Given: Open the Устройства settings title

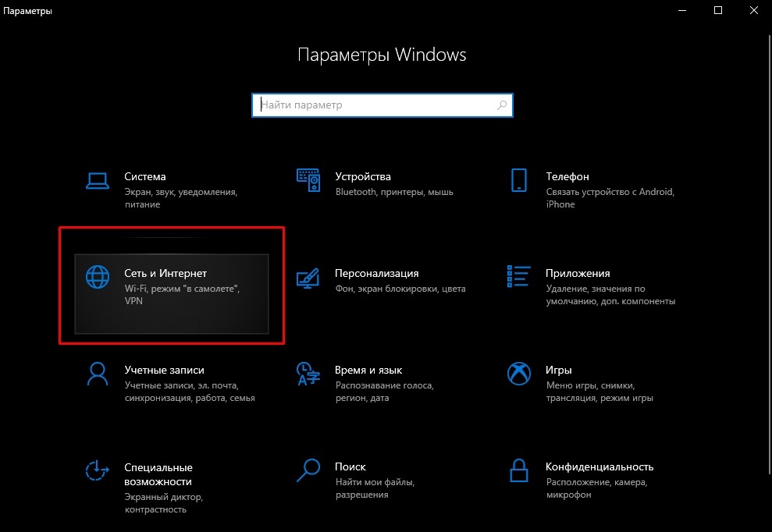Looking at the screenshot, I should (363, 176).
